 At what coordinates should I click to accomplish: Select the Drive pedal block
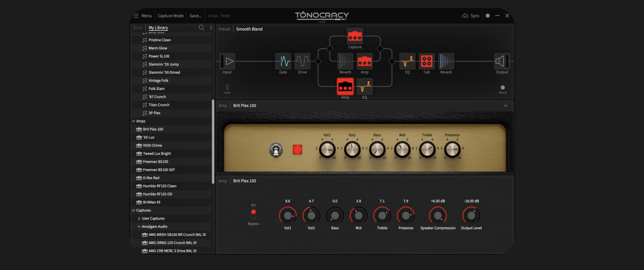(302, 61)
